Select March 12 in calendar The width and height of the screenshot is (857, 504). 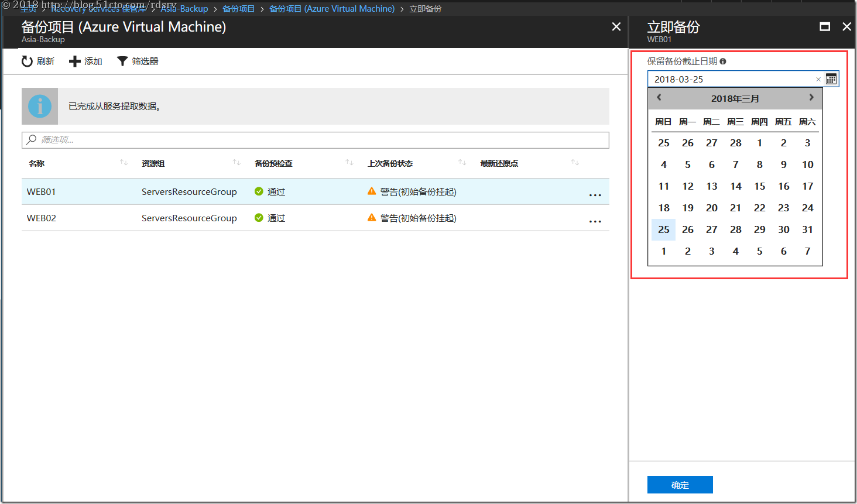click(688, 186)
